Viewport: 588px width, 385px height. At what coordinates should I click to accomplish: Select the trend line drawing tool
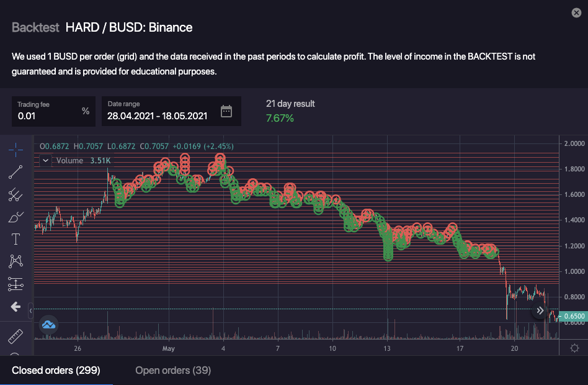[16, 172]
